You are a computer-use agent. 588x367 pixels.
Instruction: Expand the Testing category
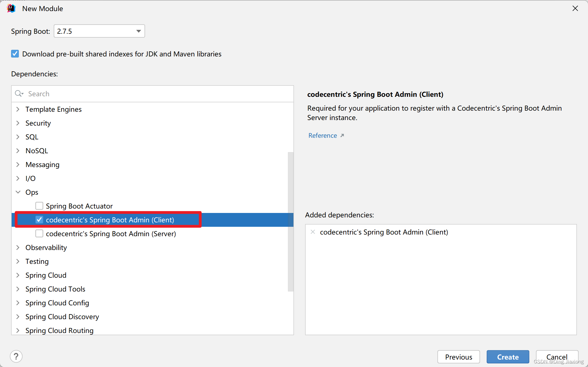pyautogui.click(x=18, y=261)
